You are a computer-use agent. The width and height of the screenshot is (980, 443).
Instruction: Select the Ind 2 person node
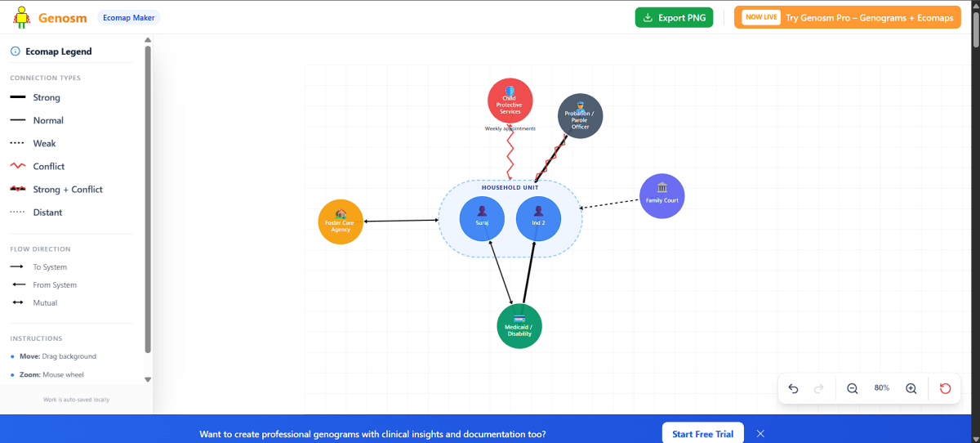[538, 218]
